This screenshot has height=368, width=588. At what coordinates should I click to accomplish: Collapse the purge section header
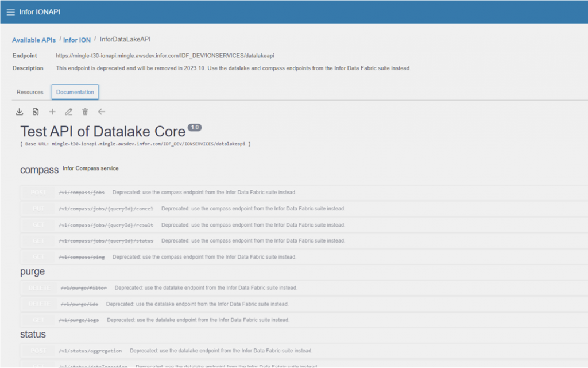[32, 271]
